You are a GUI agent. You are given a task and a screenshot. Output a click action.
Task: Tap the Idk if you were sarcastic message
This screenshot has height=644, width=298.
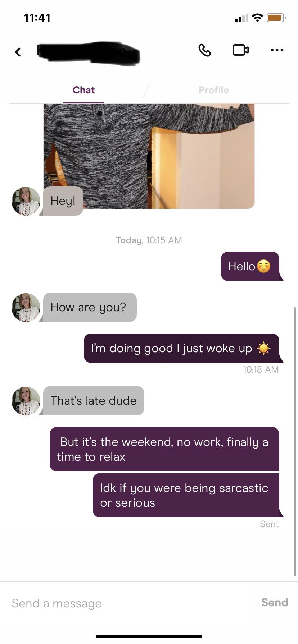[x=186, y=495]
